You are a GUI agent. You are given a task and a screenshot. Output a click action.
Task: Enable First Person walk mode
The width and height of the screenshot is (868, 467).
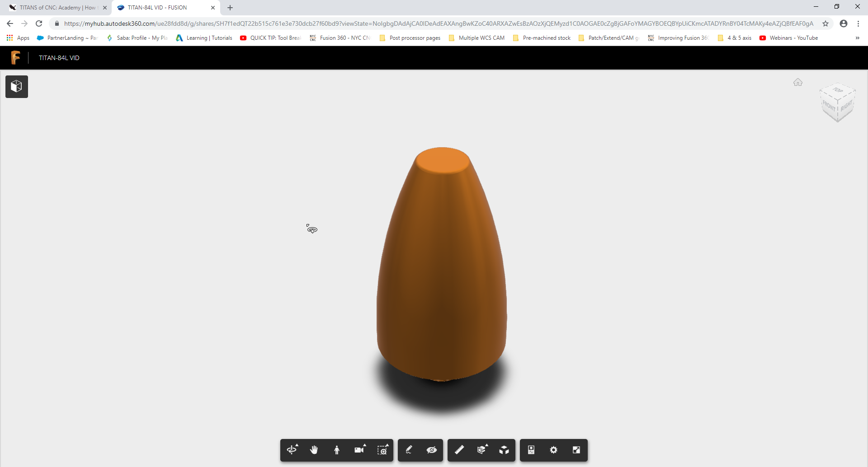(337, 450)
